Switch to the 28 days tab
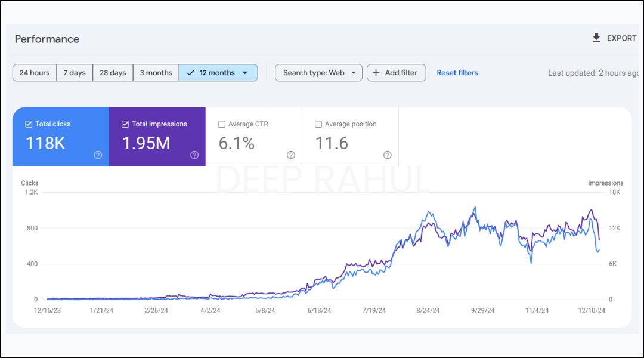 point(113,72)
